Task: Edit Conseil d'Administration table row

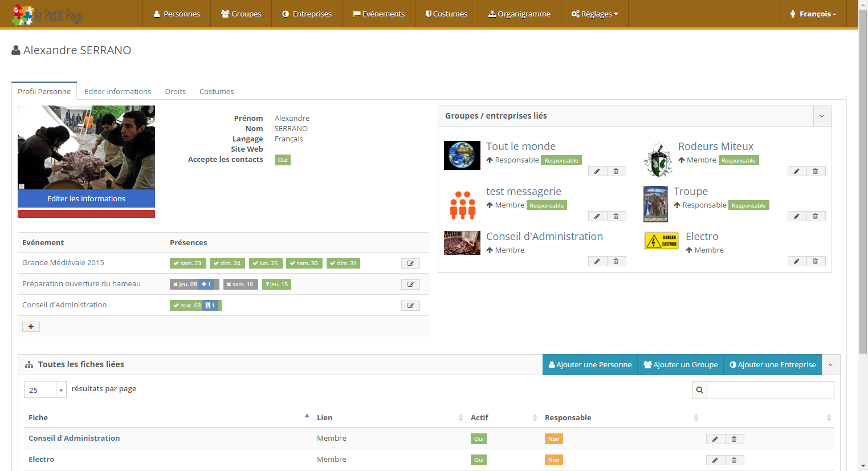Action: [715, 439]
